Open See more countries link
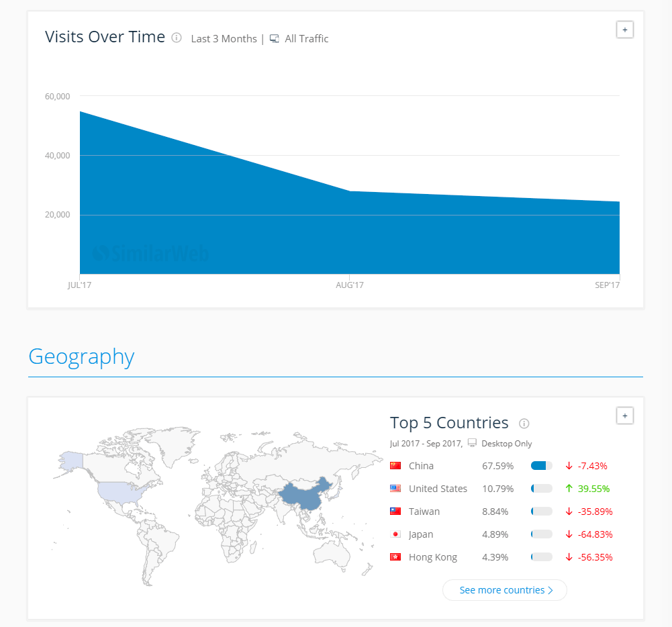This screenshot has height=627, width=672. 505,590
